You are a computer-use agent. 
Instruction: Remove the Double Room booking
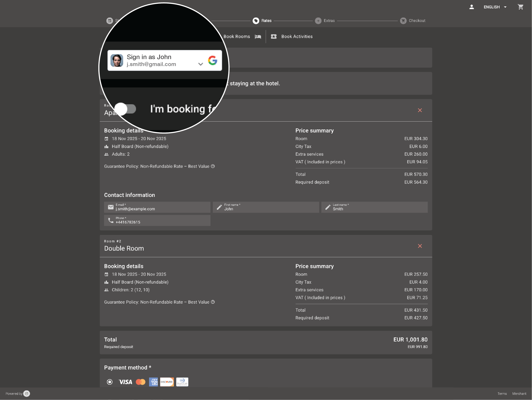coord(420,246)
